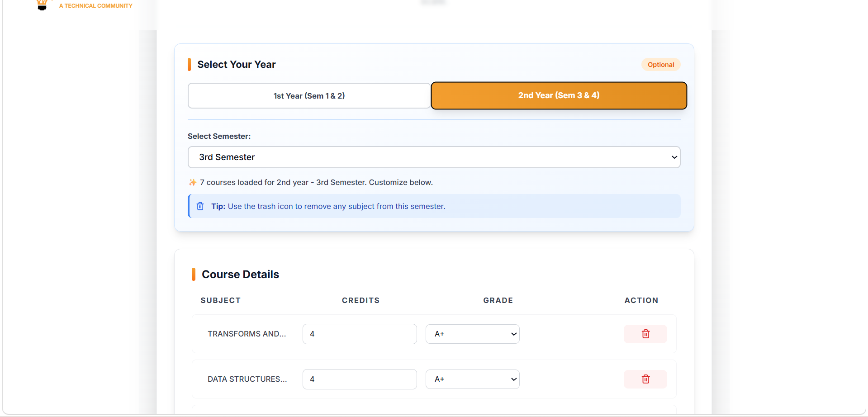The width and height of the screenshot is (868, 417).
Task: Click the SUBJECT column header
Action: click(221, 300)
